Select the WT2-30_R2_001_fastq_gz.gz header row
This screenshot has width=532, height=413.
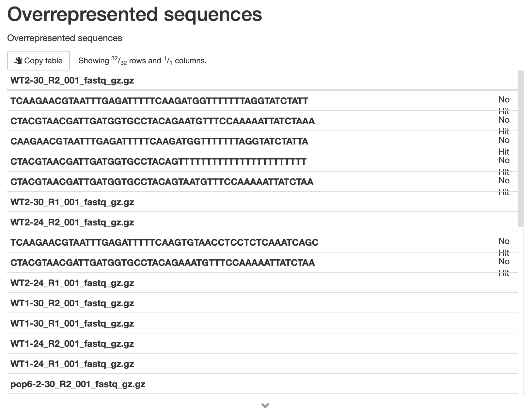(262, 81)
